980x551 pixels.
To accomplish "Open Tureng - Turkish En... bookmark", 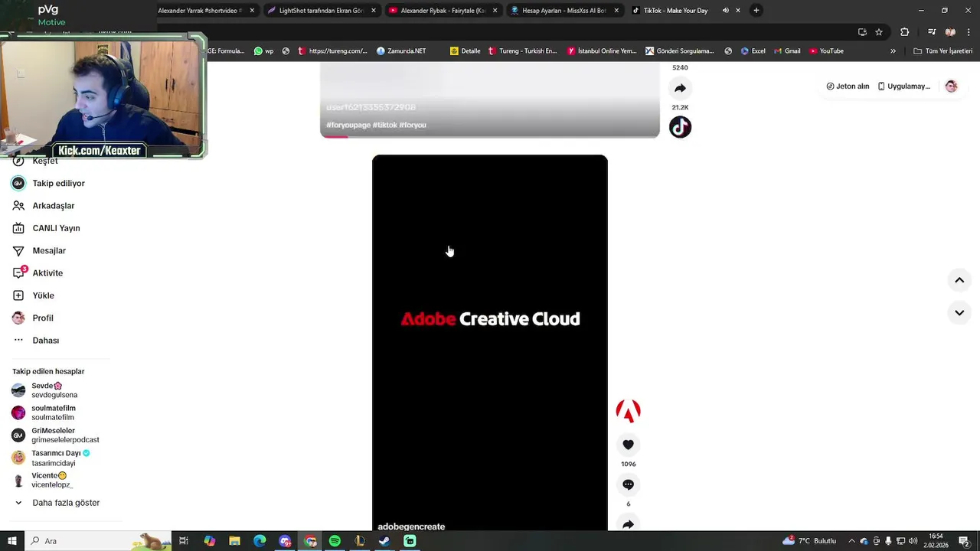I will [522, 51].
